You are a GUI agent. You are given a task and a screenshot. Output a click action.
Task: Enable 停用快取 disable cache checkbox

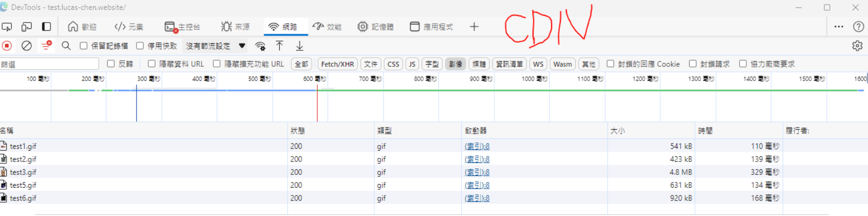click(x=140, y=46)
